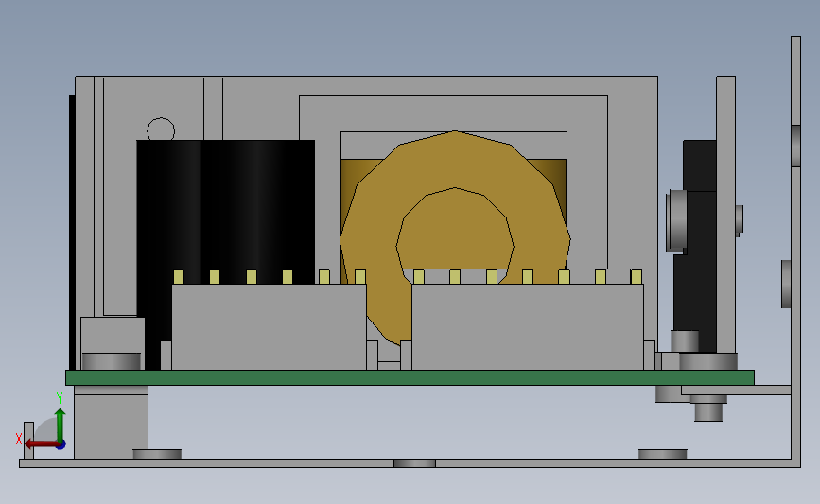820x504 pixels.
Task: Select the screw protruding below the PCB's right end
Action: click(708, 408)
